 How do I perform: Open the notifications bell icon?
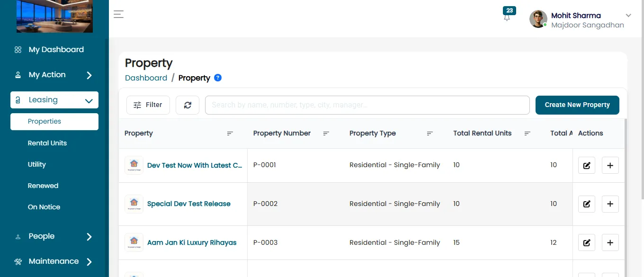(x=507, y=17)
